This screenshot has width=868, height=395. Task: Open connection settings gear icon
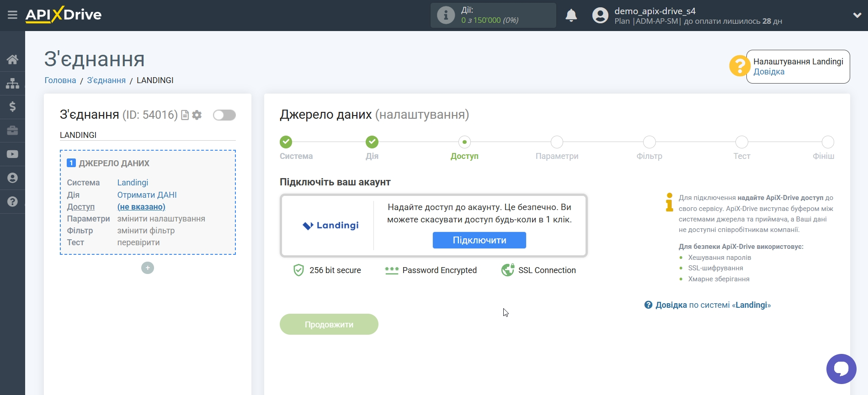point(197,115)
